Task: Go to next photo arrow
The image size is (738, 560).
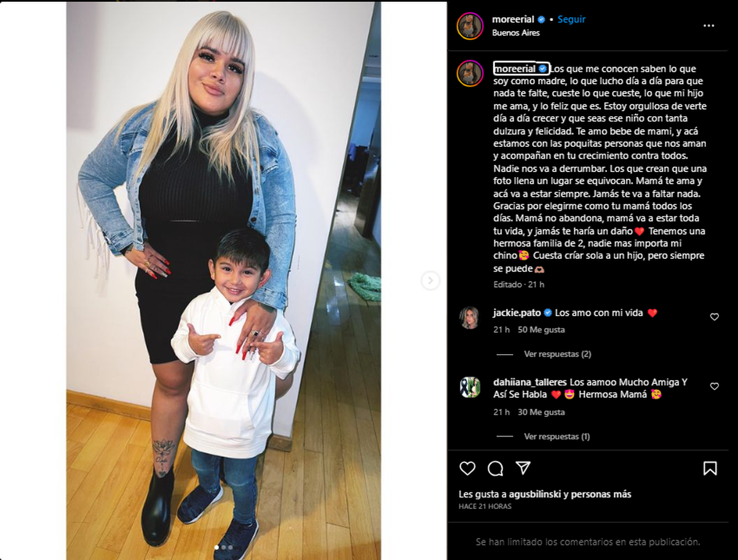Action: tap(430, 280)
